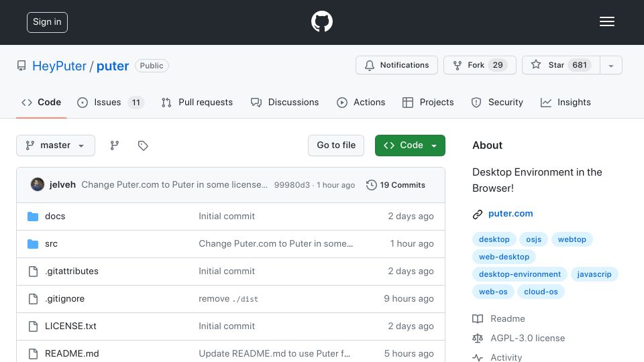Screen dimensions: 644x362
Task: Select the desktop topic tag
Action: 494,239
